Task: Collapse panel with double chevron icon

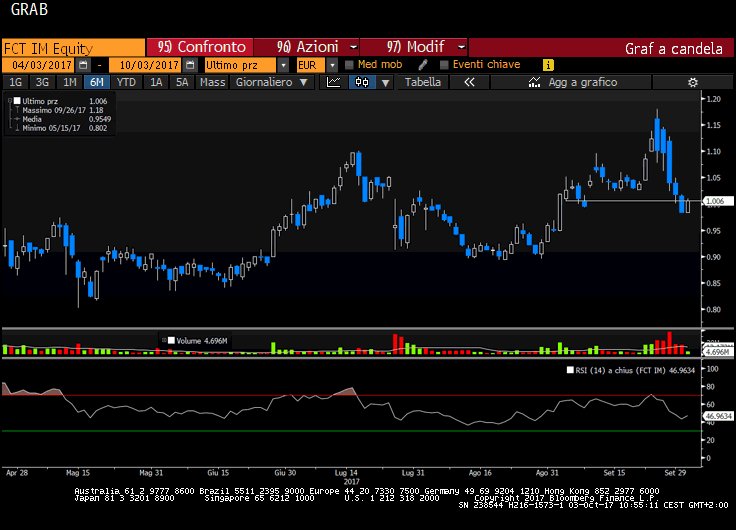Action: click(x=469, y=83)
